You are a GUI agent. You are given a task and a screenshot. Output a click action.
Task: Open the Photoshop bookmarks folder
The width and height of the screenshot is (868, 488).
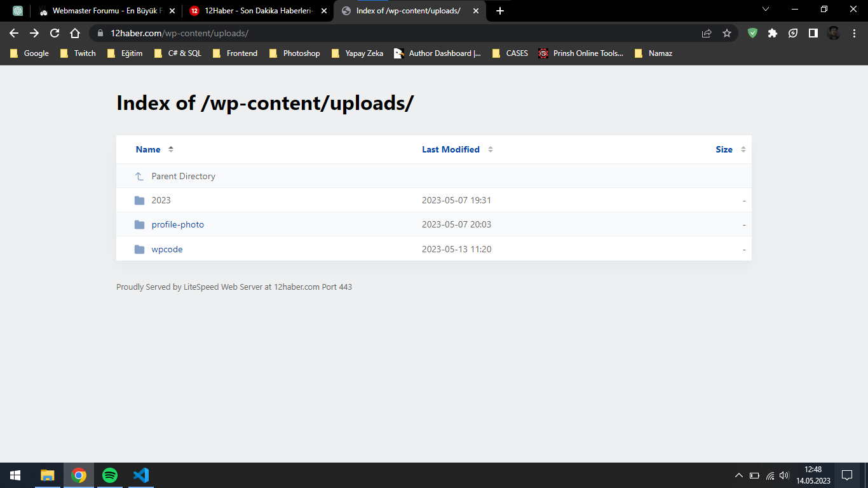coord(294,53)
